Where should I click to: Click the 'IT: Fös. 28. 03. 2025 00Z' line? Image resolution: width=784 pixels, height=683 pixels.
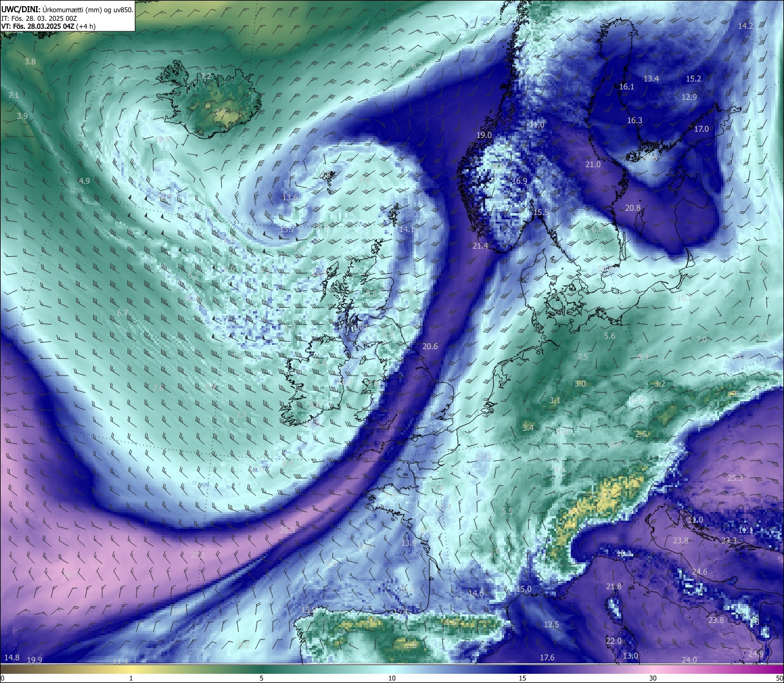39,18
